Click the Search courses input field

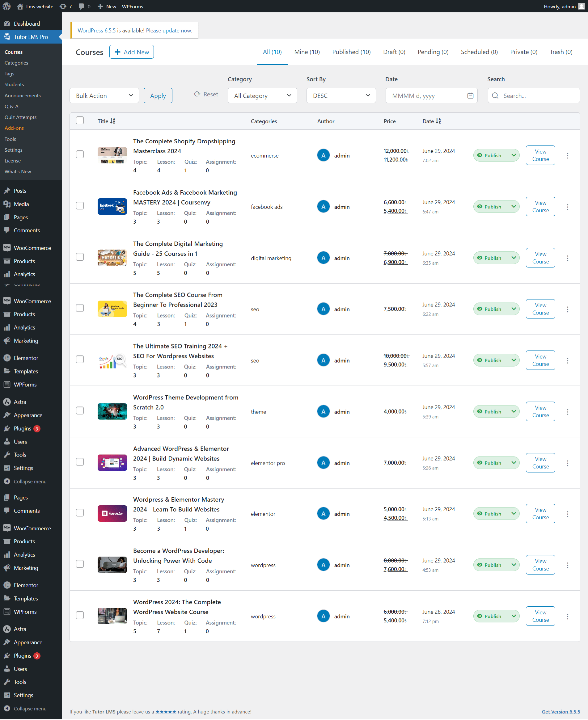point(534,95)
